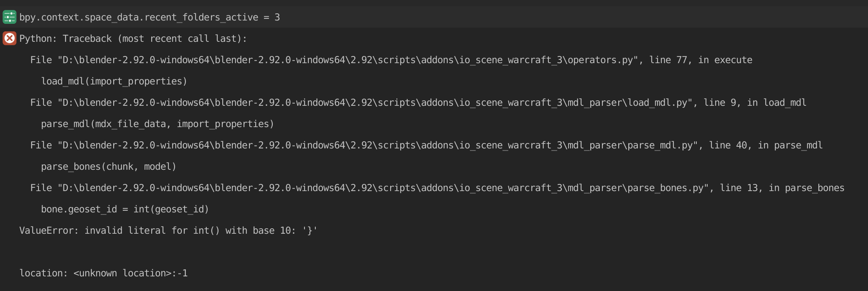Screen dimensions: 868x291
Task: Click the green property-change icon
Action: pyautogui.click(x=9, y=17)
